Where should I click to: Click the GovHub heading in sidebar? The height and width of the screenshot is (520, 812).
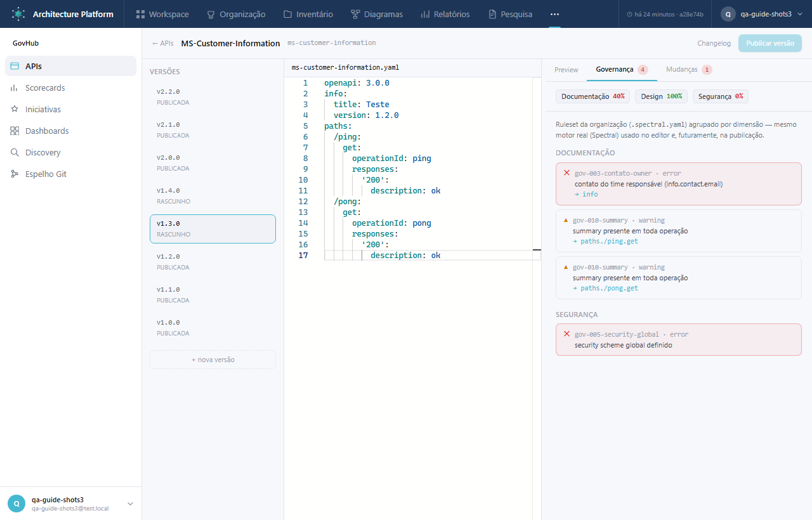coord(26,44)
